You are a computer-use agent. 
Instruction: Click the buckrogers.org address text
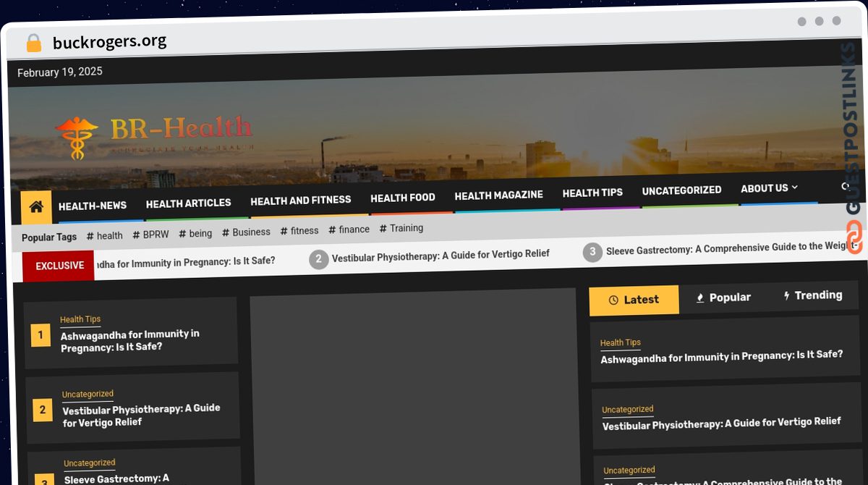click(110, 42)
